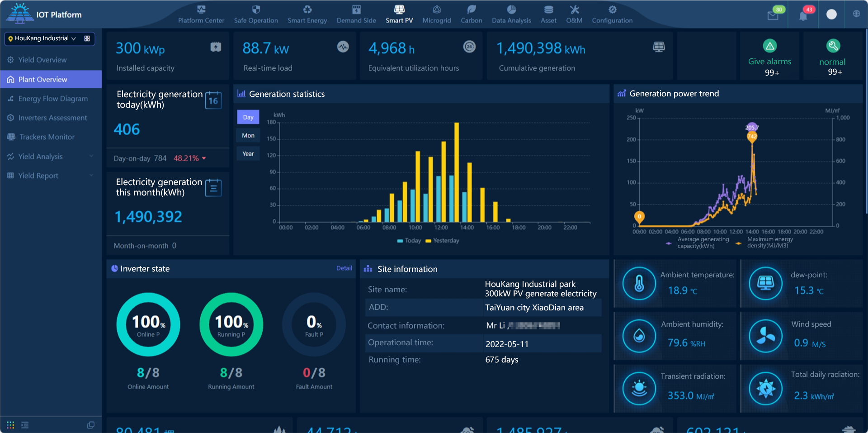The image size is (868, 433).
Task: Open the Give alarms warning icon
Action: click(769, 46)
